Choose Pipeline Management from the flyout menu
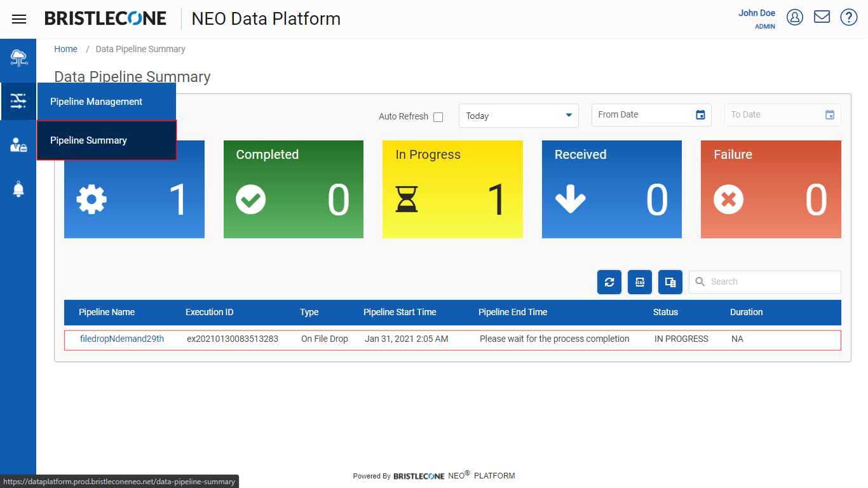Viewport: 868px width, 488px height. click(x=107, y=102)
